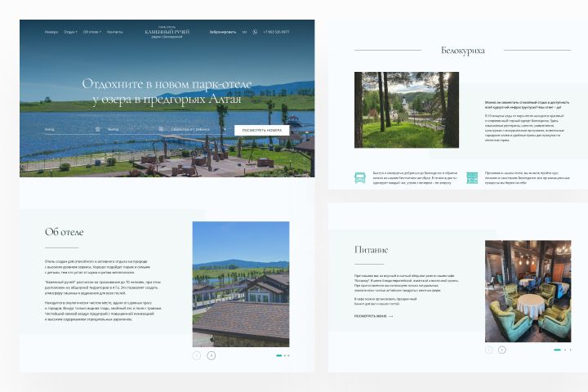Select first pagination dot in Питание gallery

557,350
